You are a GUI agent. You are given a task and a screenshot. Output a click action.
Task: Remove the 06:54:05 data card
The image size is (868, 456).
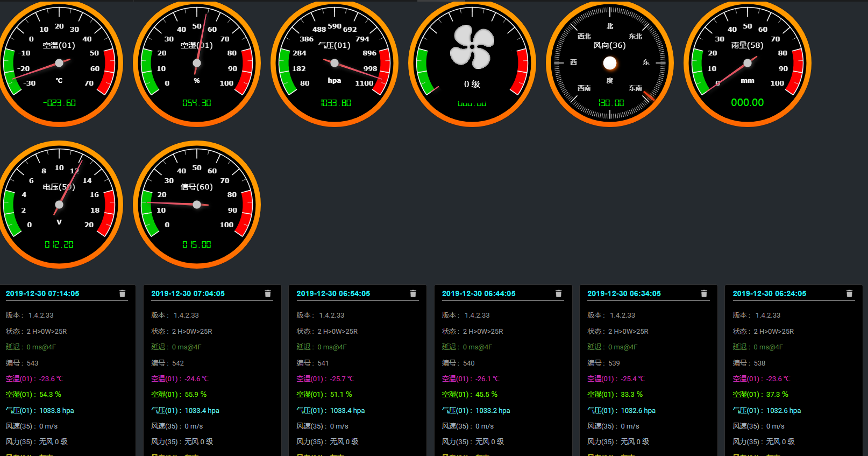point(413,293)
